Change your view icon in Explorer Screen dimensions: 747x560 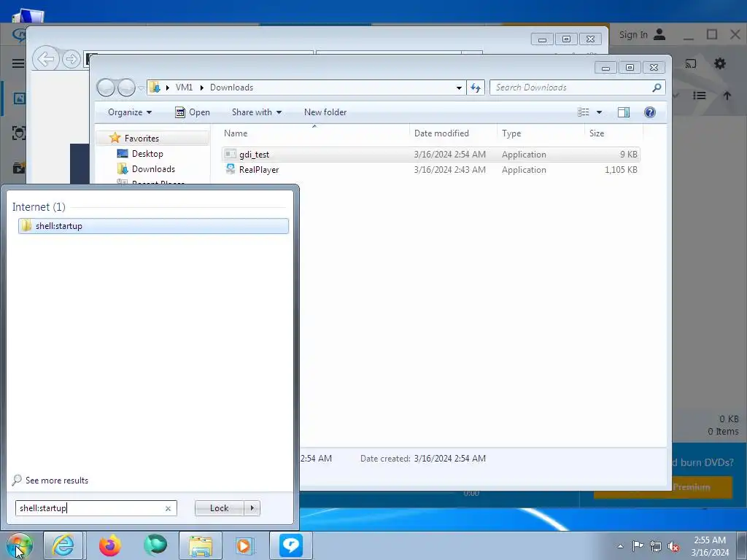click(x=583, y=112)
